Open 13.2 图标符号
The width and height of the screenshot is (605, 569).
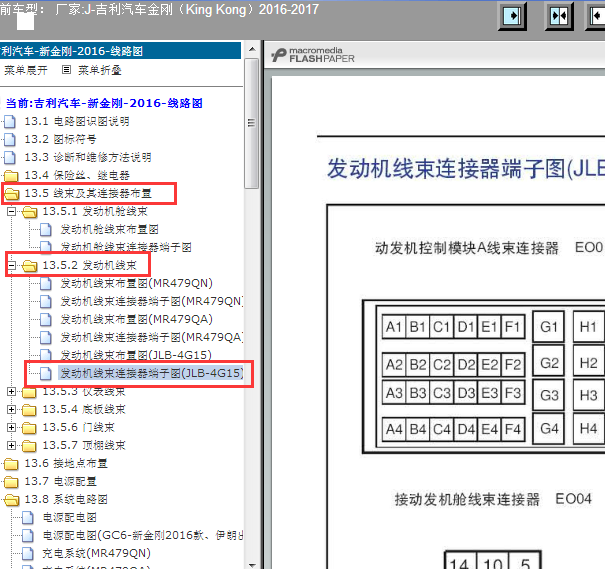60,139
